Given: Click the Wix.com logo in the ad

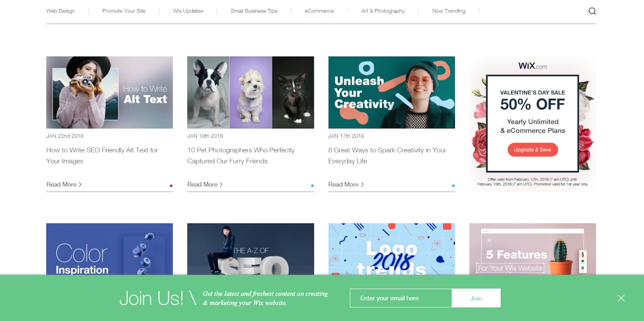Looking at the screenshot, I should tap(532, 66).
